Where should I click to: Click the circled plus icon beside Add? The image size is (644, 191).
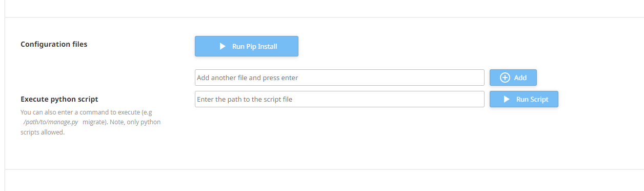pos(505,78)
